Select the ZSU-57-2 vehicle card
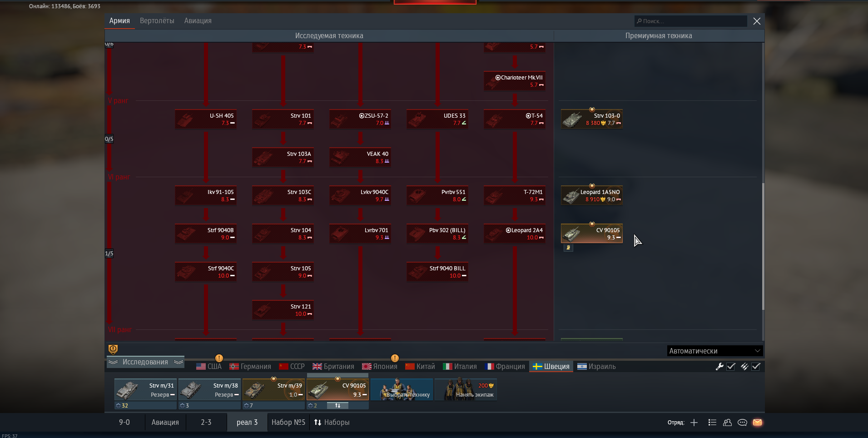Screen dimensions: 868x438 coord(360,119)
